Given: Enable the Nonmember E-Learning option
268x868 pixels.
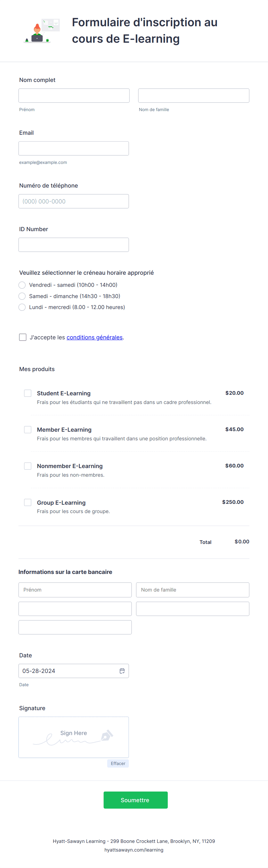Looking at the screenshot, I should (28, 466).
